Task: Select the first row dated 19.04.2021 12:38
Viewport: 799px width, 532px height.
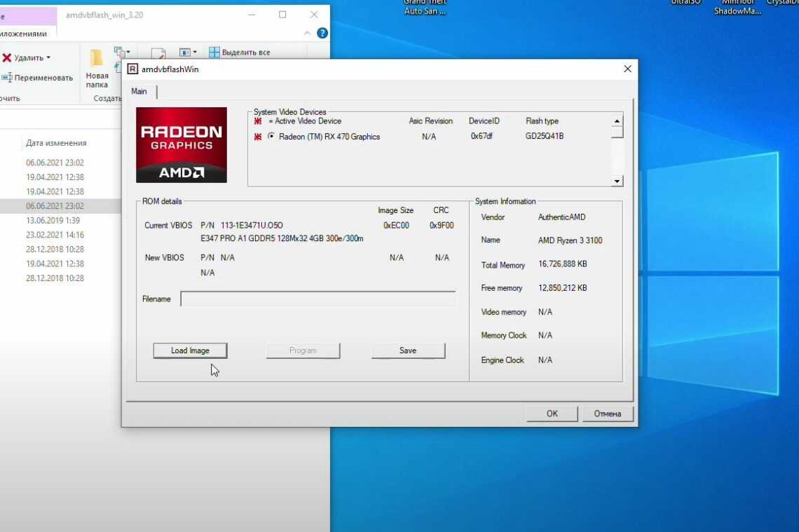Action: (55, 177)
